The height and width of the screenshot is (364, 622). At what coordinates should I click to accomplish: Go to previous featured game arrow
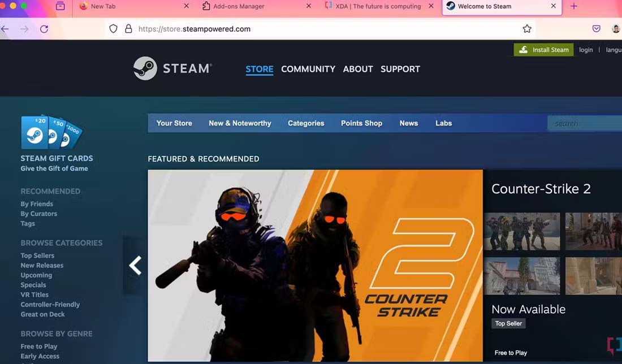135,265
